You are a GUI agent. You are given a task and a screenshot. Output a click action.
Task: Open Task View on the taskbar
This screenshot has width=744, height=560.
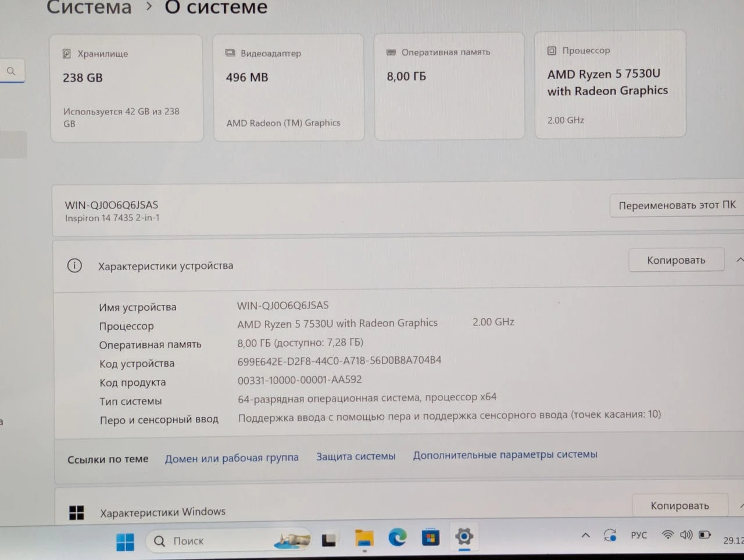pyautogui.click(x=329, y=540)
